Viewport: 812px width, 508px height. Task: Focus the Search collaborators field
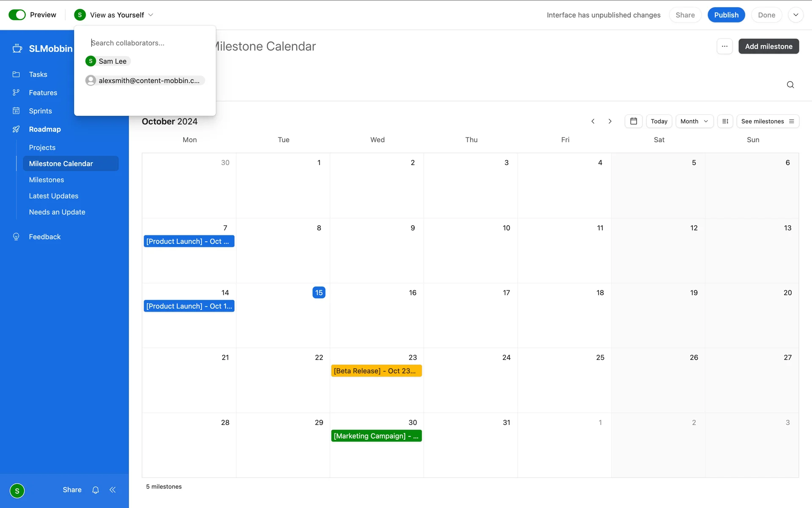point(144,43)
